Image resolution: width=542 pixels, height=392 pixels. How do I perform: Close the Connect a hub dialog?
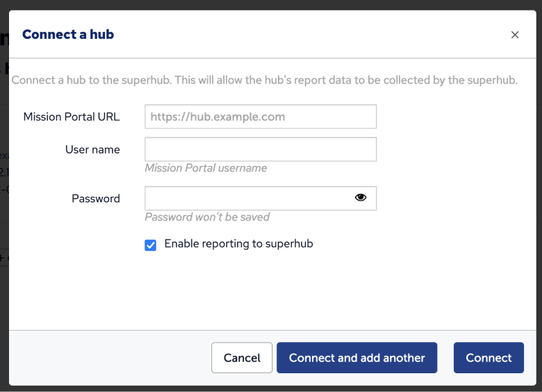515,35
